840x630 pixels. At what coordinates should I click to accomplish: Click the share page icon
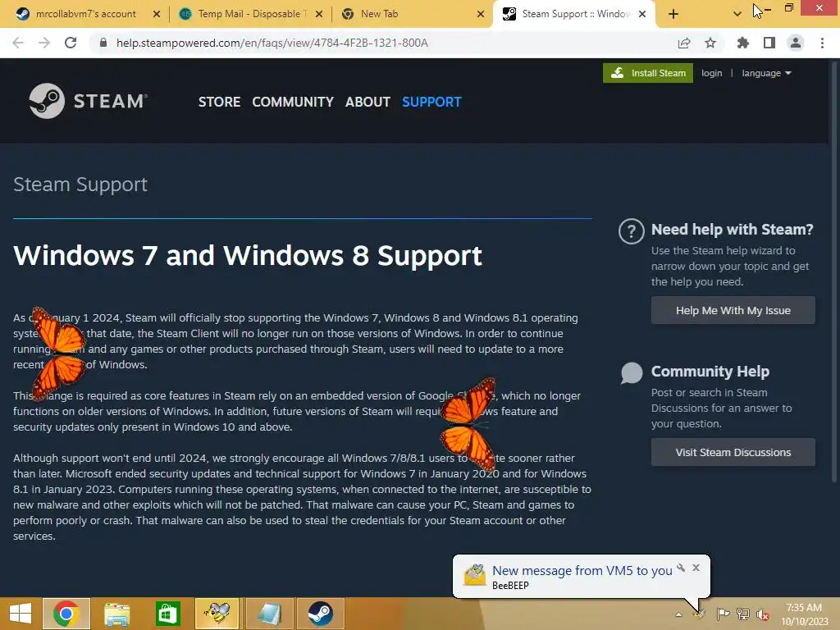pos(684,43)
